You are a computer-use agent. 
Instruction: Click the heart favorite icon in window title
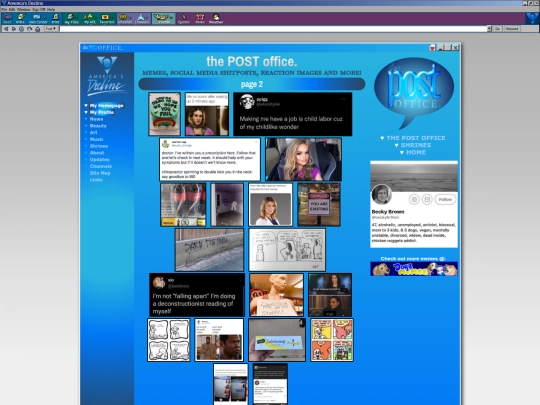(433, 48)
